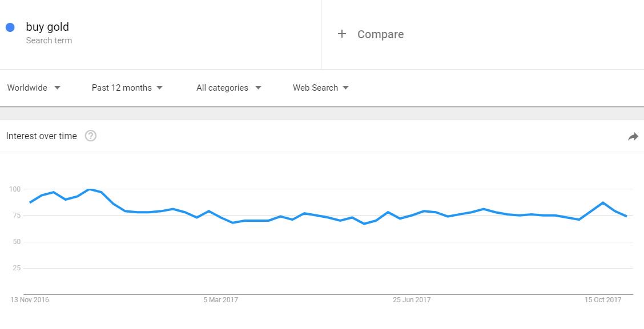644x329 pixels.
Task: Expand the Web Search type dropdown
Action: point(321,88)
